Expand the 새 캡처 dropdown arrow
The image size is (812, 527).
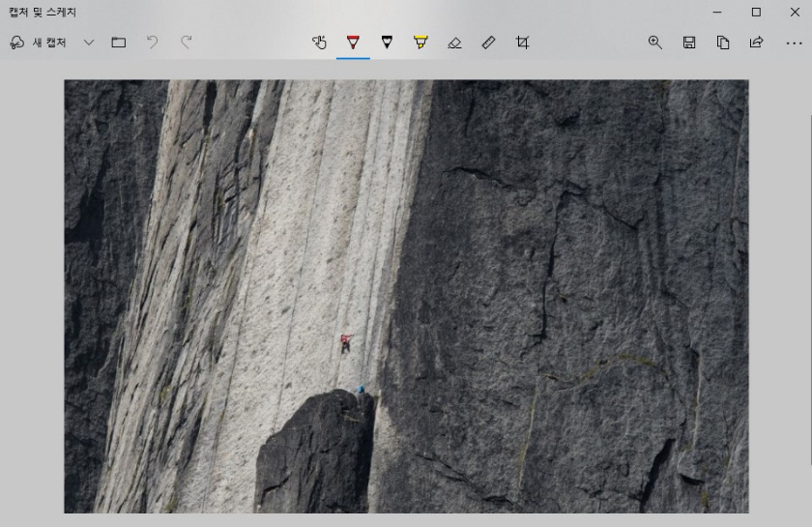(89, 43)
